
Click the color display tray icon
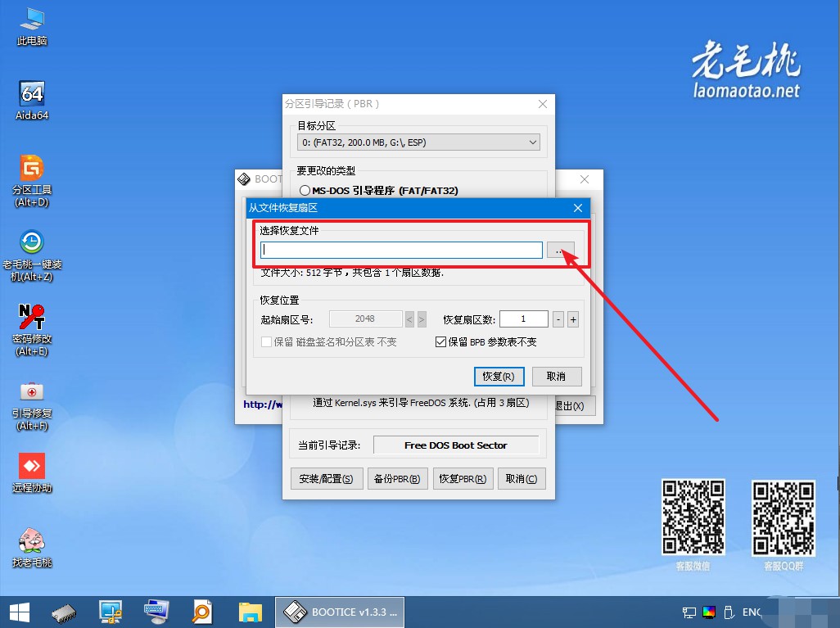point(709,612)
